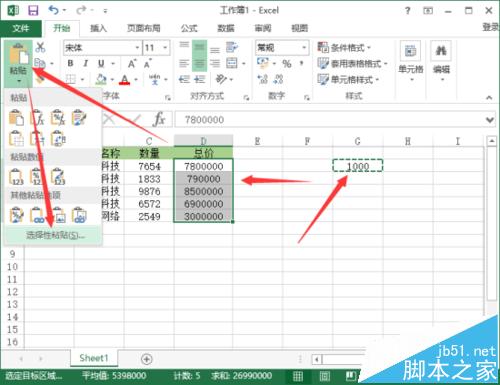Open the font size dropdown showing 11
Screen dimensions: 500x385
pyautogui.click(x=165, y=48)
